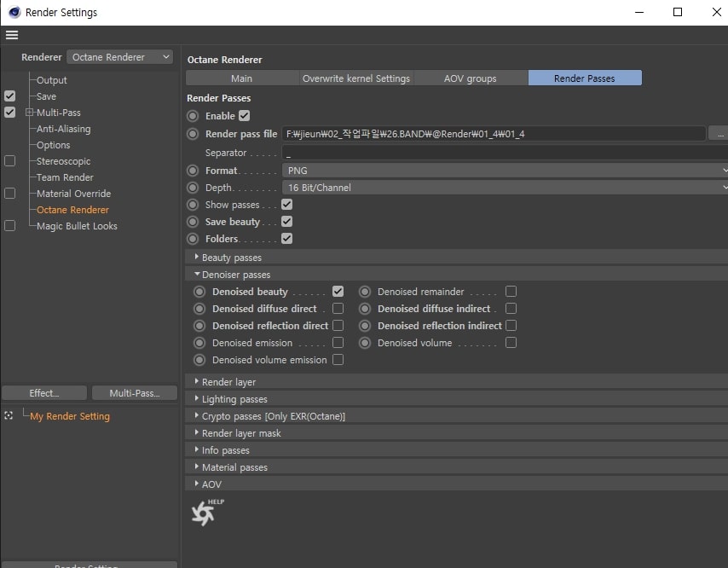Click the Multi-Pass... button
Image resolution: width=728 pixels, height=568 pixels.
click(x=135, y=393)
